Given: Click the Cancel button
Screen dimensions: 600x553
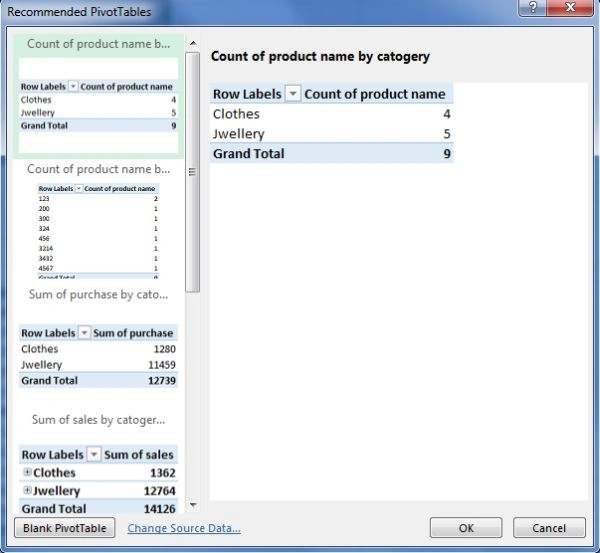Looking at the screenshot, I should tap(549, 528).
